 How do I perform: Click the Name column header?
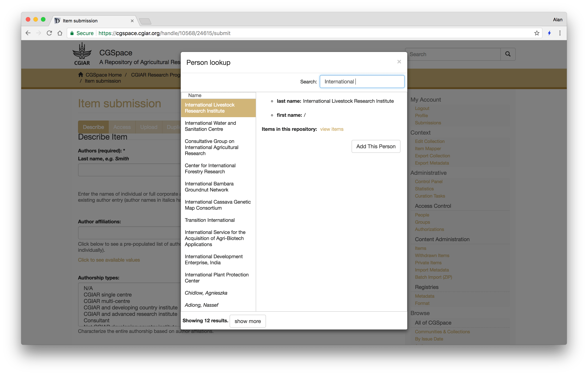[218, 95]
